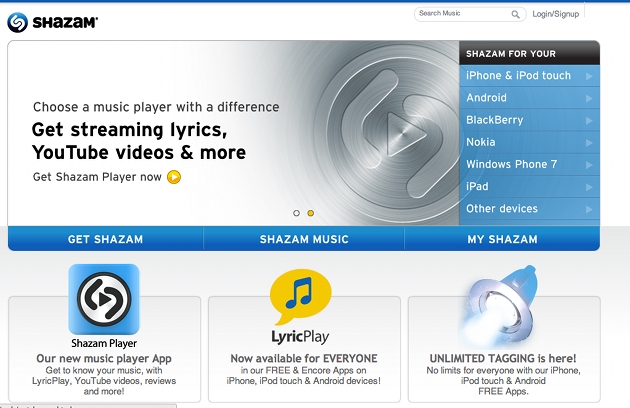Click the Get Shazam Player now link
The width and height of the screenshot is (630, 408).
coord(97,177)
